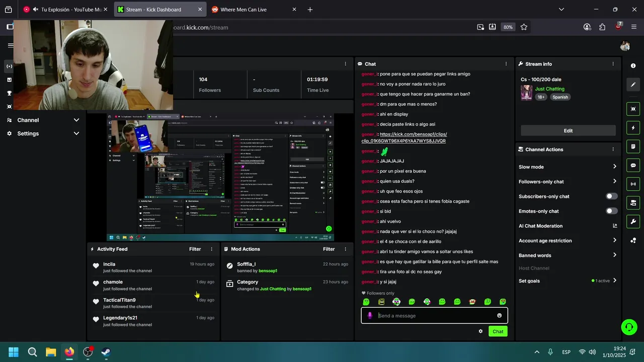Open the info icon in right sidebar

coord(633,66)
